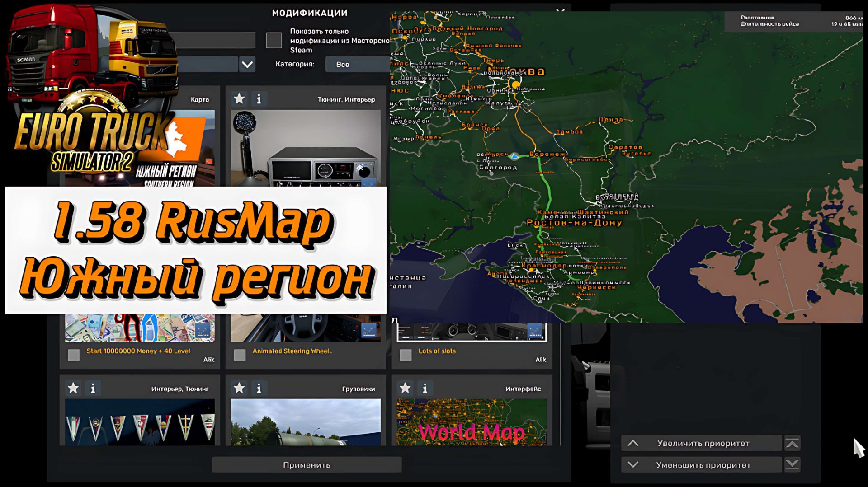Move the mod to top priority
Screen dimensions: 868x487
click(x=793, y=443)
